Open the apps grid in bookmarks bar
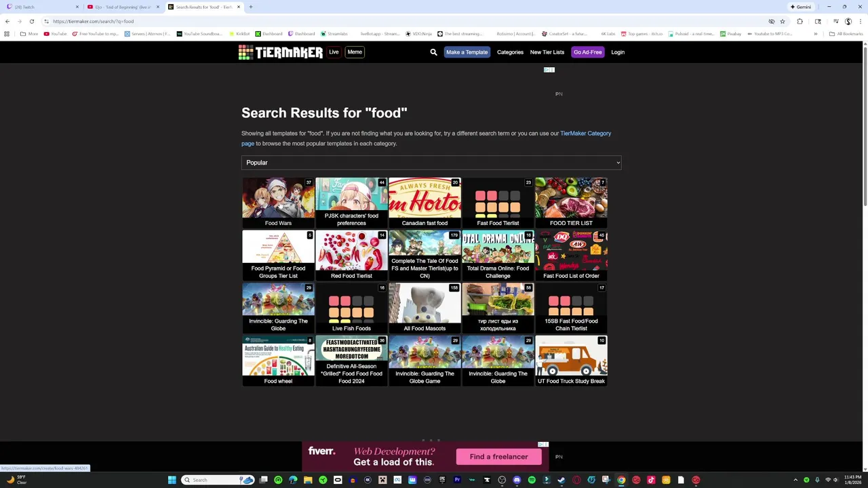This screenshot has height=488, width=868. coord(7,34)
